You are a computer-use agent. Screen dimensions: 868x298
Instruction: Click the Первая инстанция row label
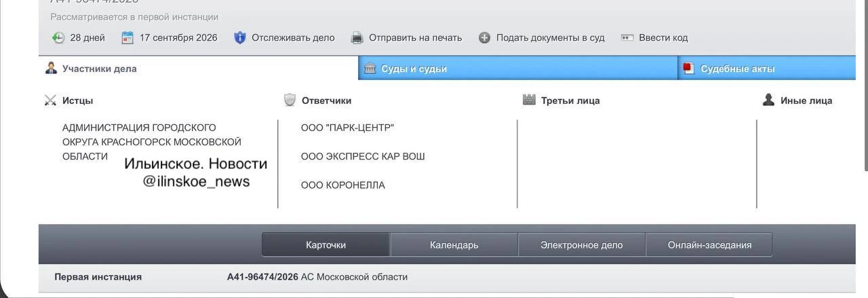tap(98, 277)
